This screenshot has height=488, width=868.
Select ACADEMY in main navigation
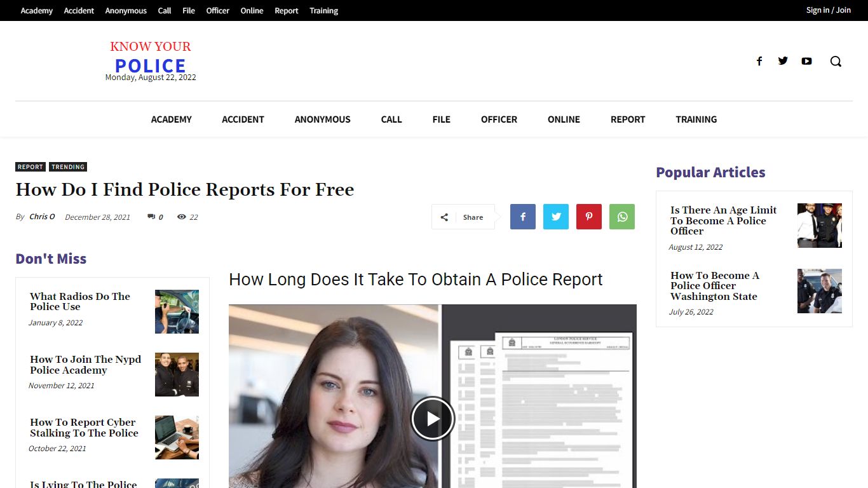point(172,119)
